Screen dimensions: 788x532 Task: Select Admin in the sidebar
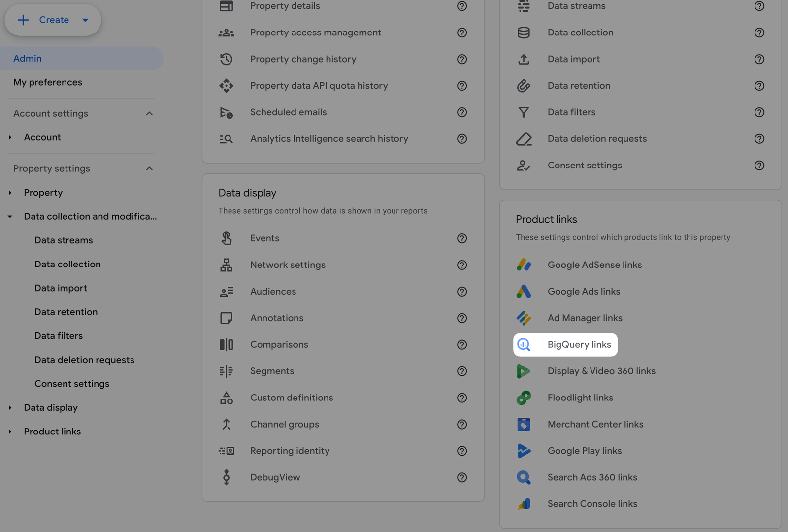point(81,59)
